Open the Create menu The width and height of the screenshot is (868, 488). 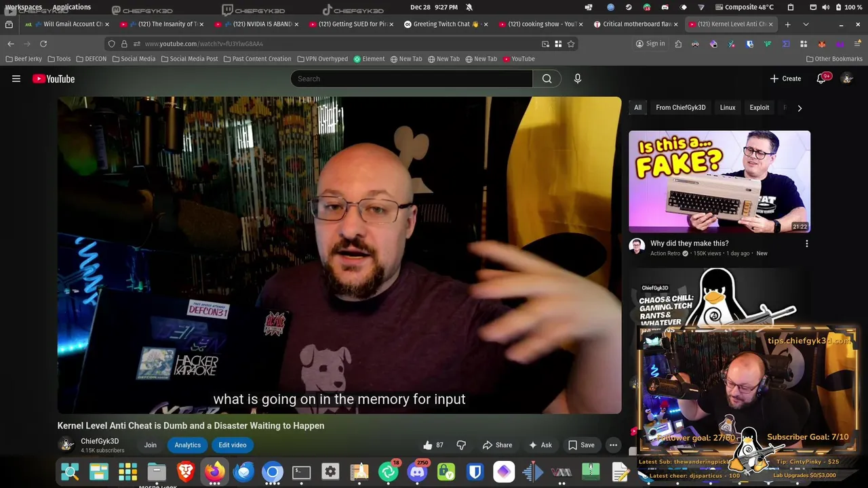click(785, 79)
